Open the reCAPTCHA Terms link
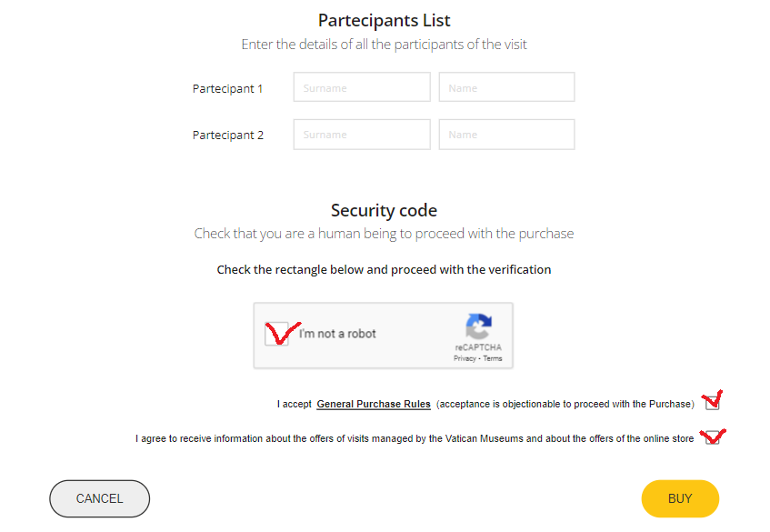The image size is (770, 532). tap(493, 358)
